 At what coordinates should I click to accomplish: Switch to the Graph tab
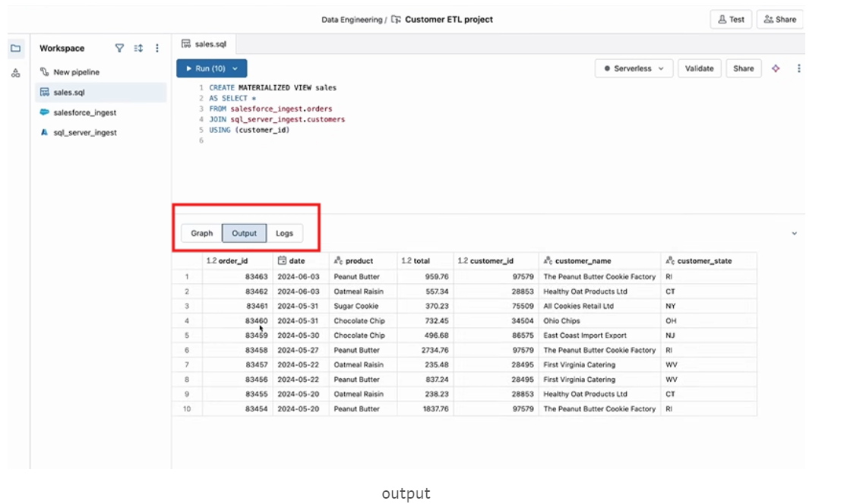click(201, 233)
